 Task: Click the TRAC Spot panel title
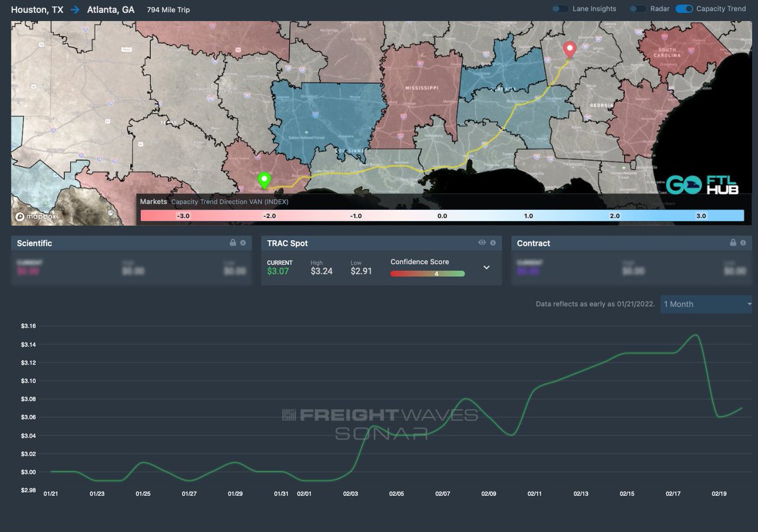287,243
